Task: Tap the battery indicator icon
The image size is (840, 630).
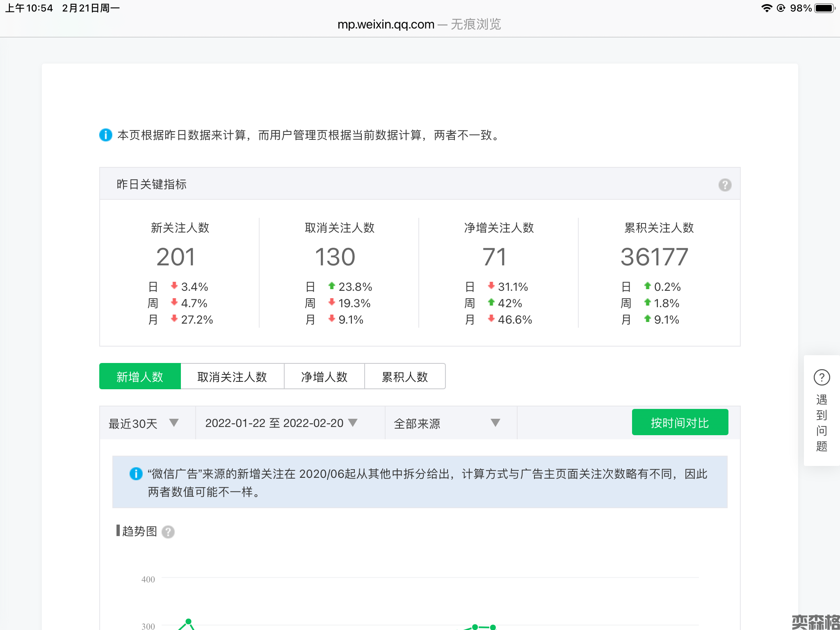Action: [824, 8]
